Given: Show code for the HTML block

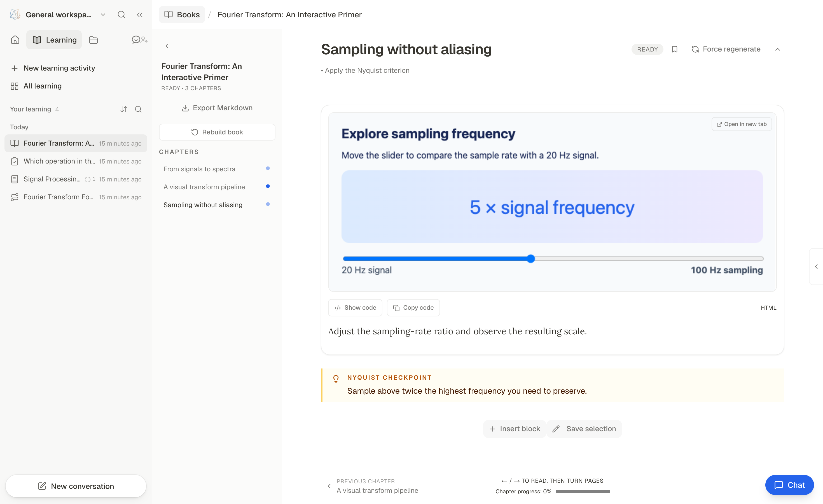Looking at the screenshot, I should (355, 308).
